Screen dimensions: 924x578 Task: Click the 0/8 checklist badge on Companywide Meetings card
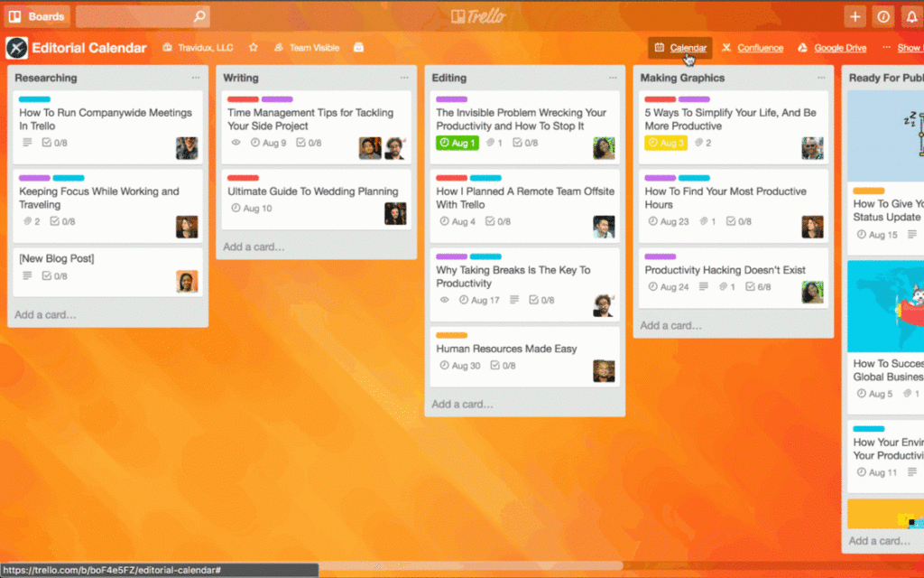pos(54,143)
